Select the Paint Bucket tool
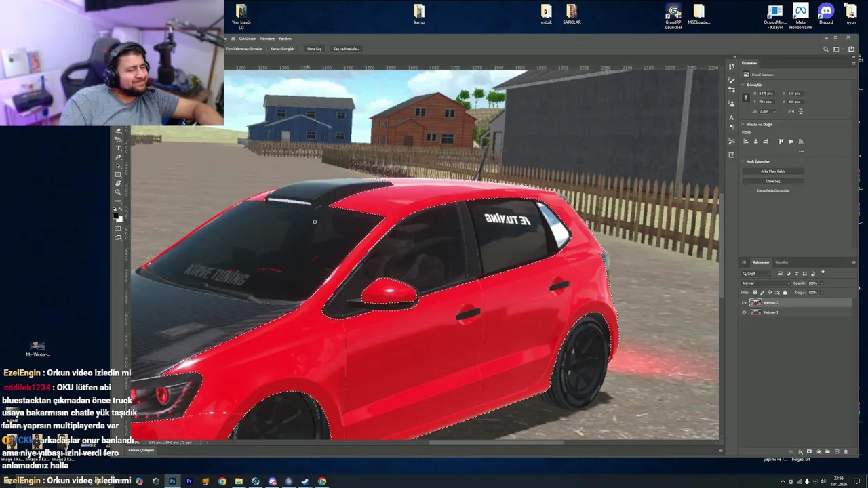The width and height of the screenshot is (868, 488). point(119,140)
